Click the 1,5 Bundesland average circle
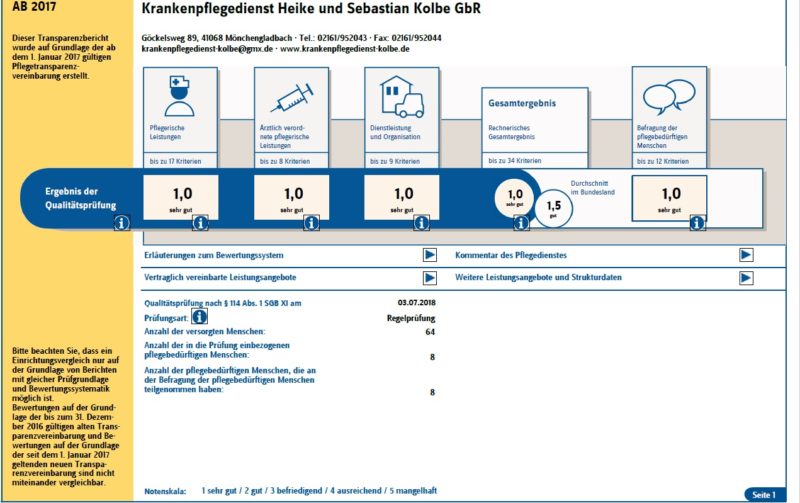The image size is (800, 503). click(x=554, y=208)
